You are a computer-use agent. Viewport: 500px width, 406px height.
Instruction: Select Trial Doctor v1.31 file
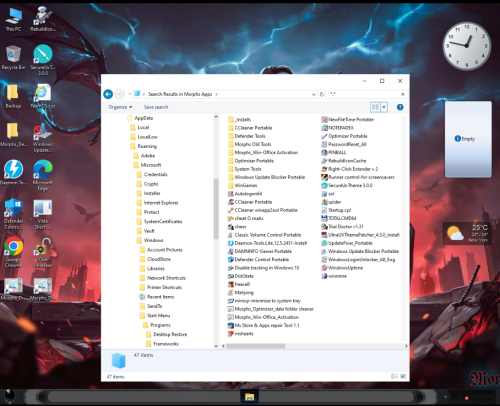pos(342,227)
